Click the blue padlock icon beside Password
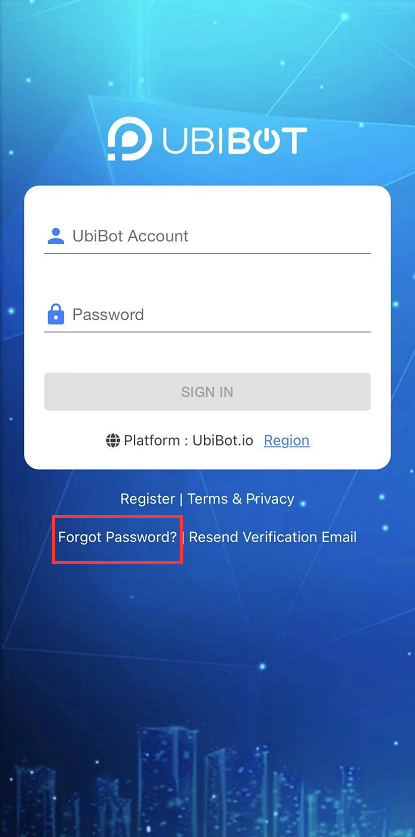The image size is (415, 837). point(56,314)
